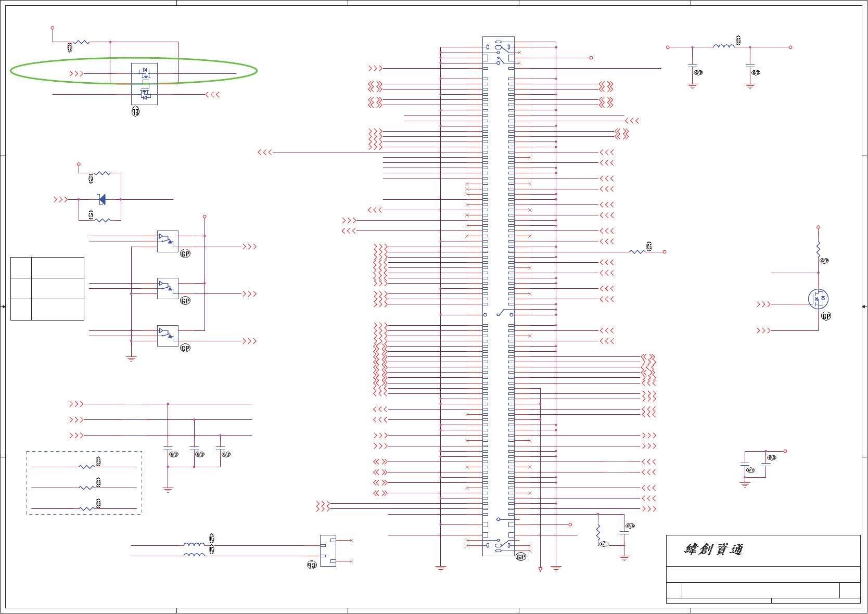The width and height of the screenshot is (868, 614).
Task: Select the pull-up resistor above the circular MOSFET
Action: (818, 249)
